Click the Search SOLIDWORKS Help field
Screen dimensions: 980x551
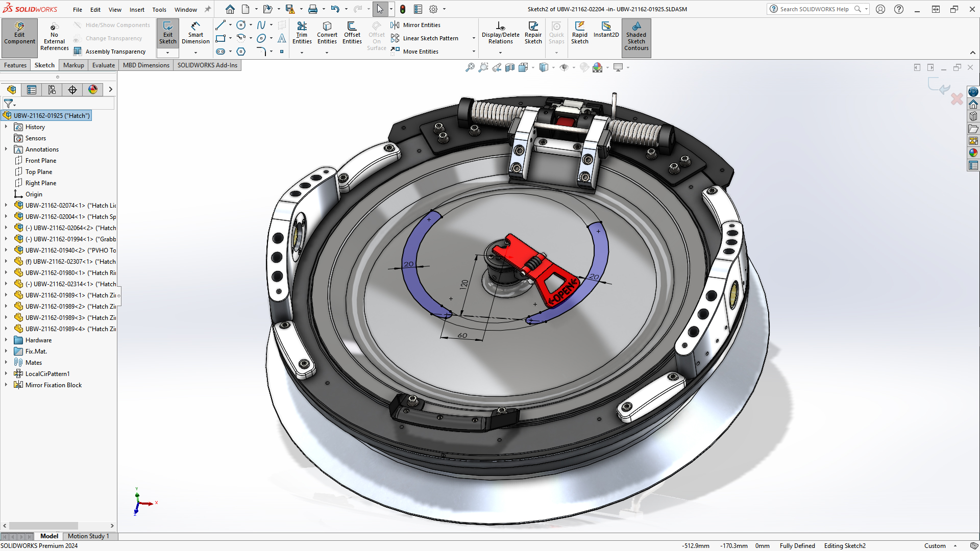click(x=815, y=9)
